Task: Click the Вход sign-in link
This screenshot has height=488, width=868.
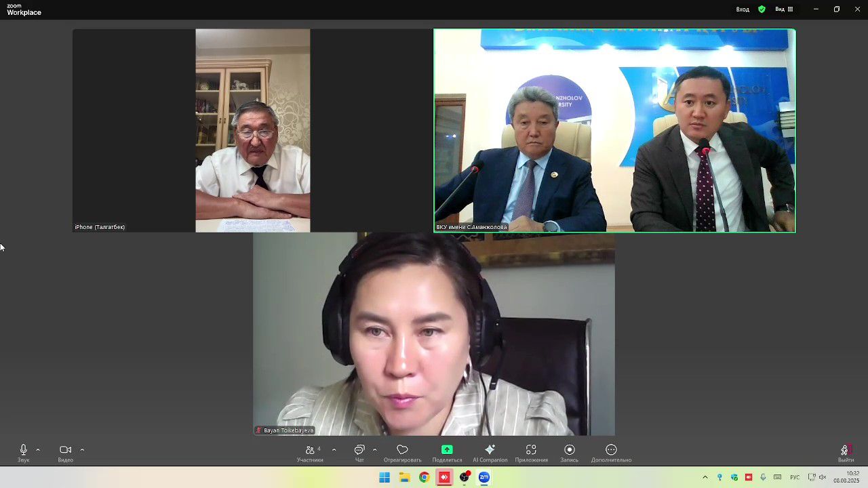Action: coord(743,9)
